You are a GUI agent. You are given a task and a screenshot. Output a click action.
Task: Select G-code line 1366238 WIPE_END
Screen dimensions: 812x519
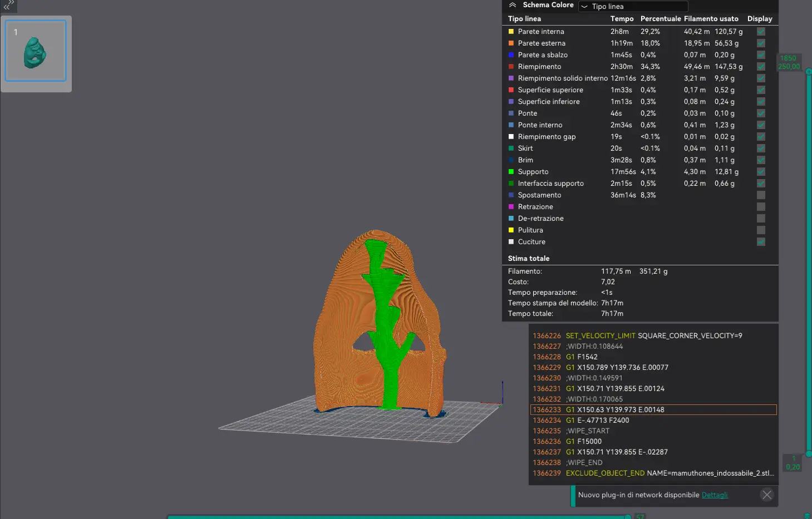click(653, 463)
